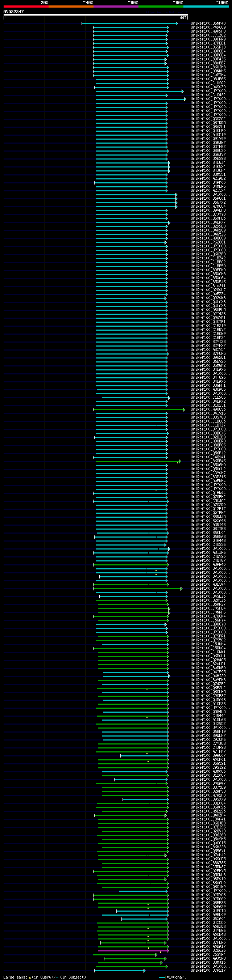Click the green ~80% identity legend bar
This screenshot has height=980, width=232.
[161, 7]
